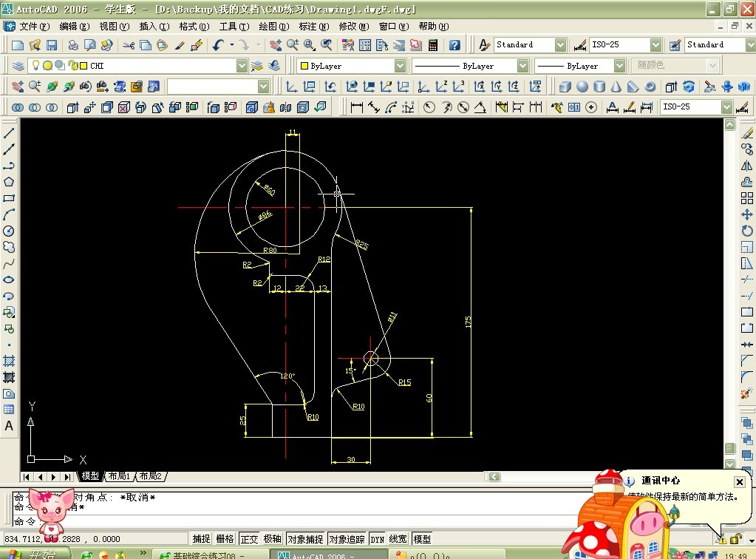
Task: Click the yellow ByLayer color swatch
Action: tap(304, 66)
